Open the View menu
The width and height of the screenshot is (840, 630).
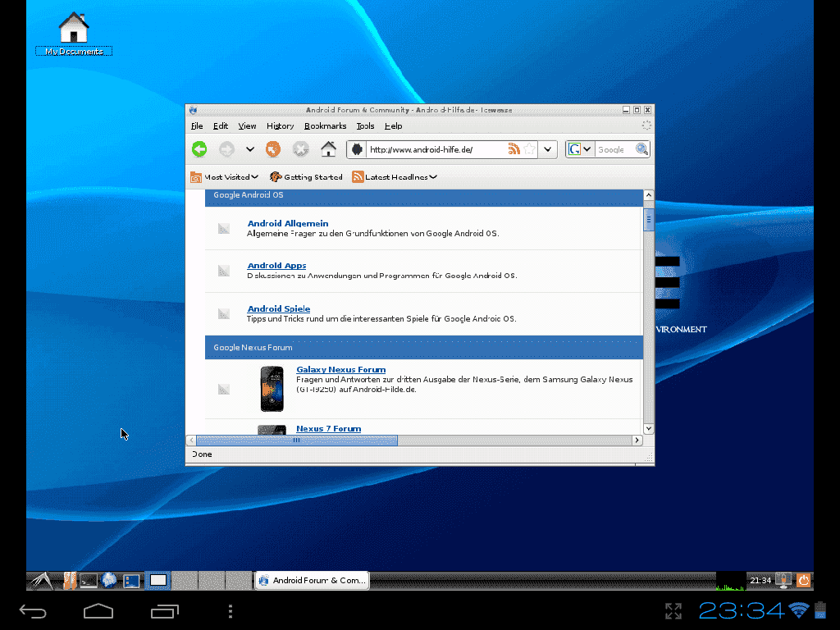tap(247, 126)
